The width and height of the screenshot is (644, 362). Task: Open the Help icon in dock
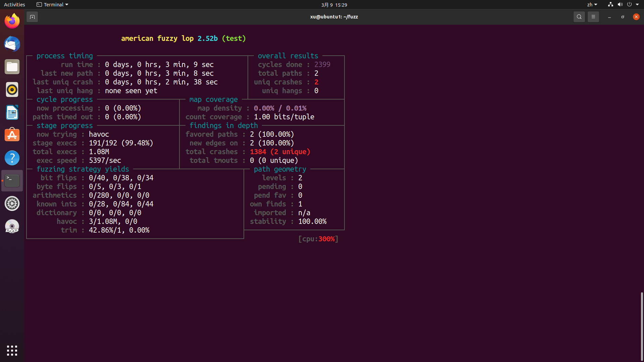click(12, 158)
